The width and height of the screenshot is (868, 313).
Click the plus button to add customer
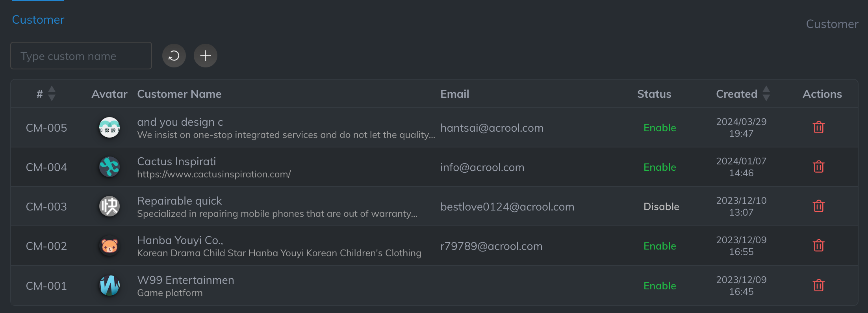click(x=206, y=56)
